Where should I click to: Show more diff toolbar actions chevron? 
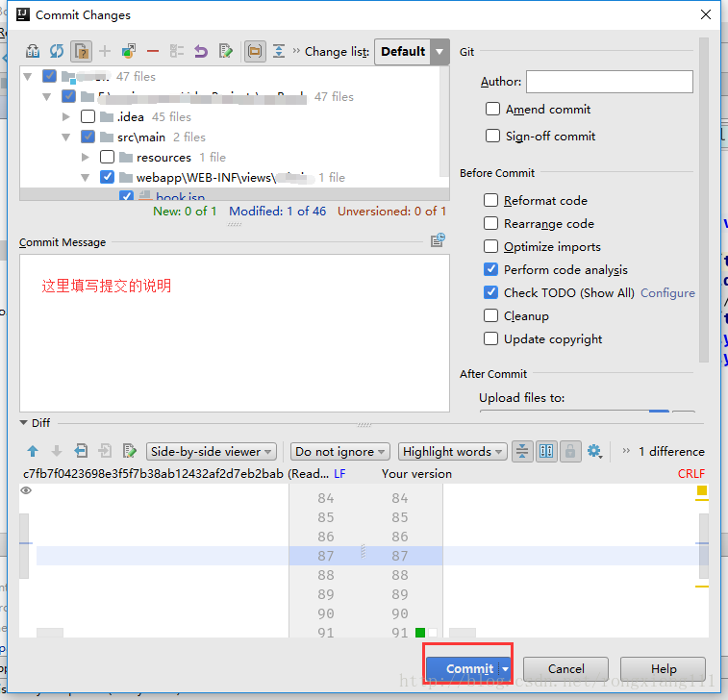pos(626,451)
